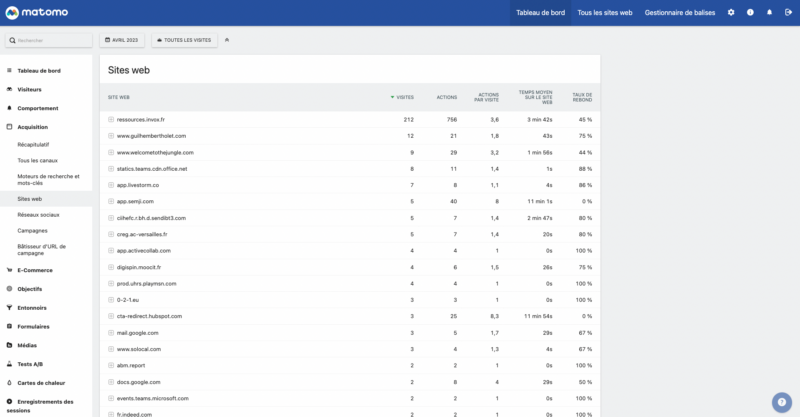Viewport: 800px width, 417px height.
Task: Expand the digispin.moocit.fr row
Action: pos(111,267)
